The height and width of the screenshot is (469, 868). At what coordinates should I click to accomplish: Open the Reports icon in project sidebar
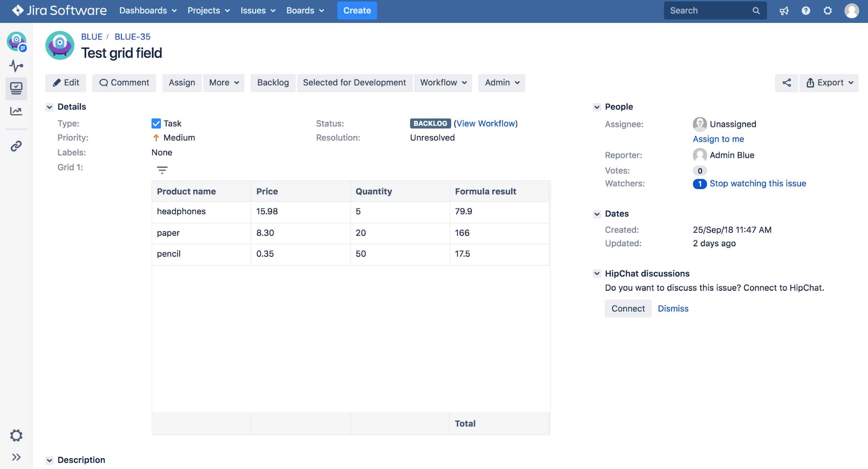click(16, 111)
